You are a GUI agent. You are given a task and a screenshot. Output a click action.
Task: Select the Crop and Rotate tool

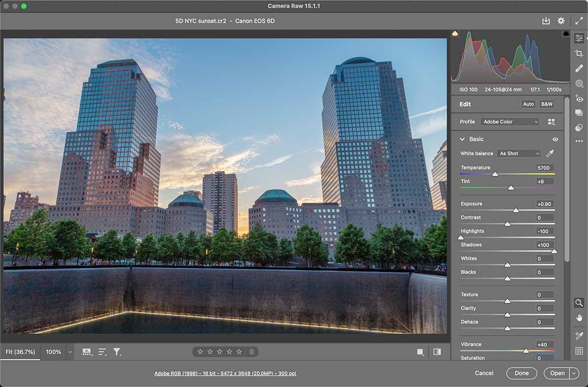pos(579,54)
